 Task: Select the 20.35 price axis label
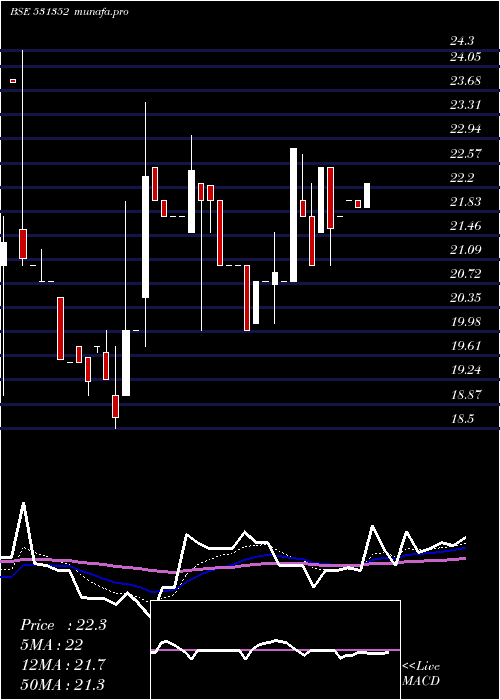click(x=465, y=298)
